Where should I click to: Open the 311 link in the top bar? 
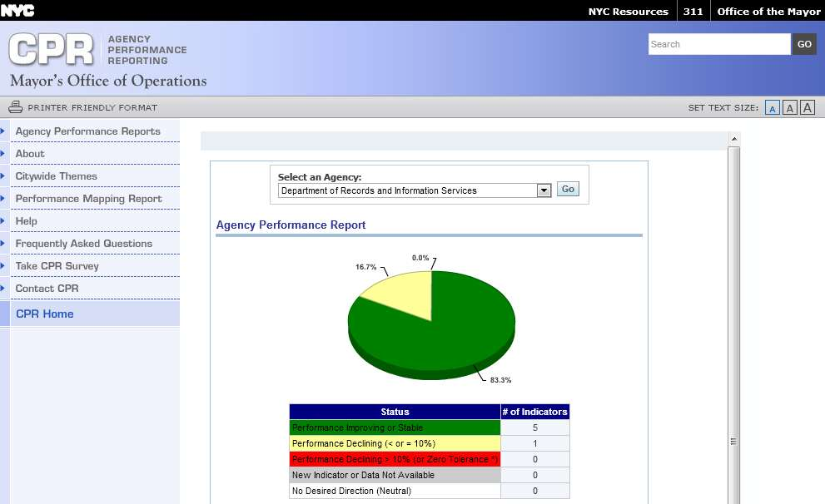click(693, 12)
